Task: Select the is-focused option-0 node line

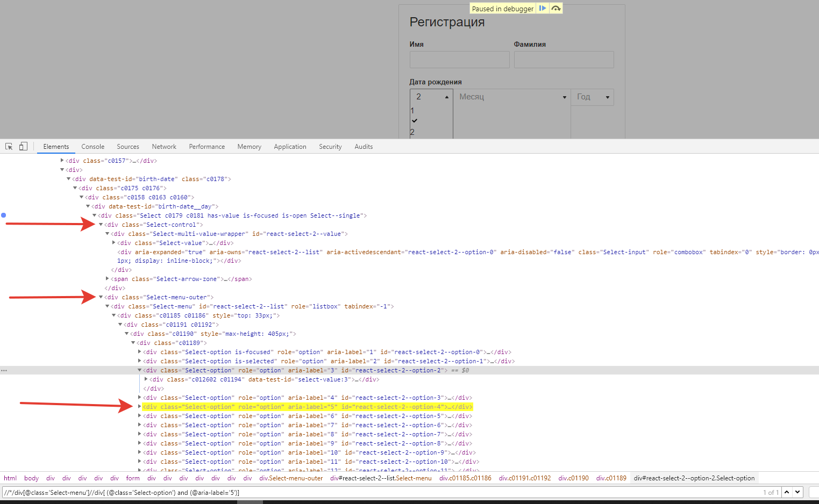Action: (x=327, y=352)
